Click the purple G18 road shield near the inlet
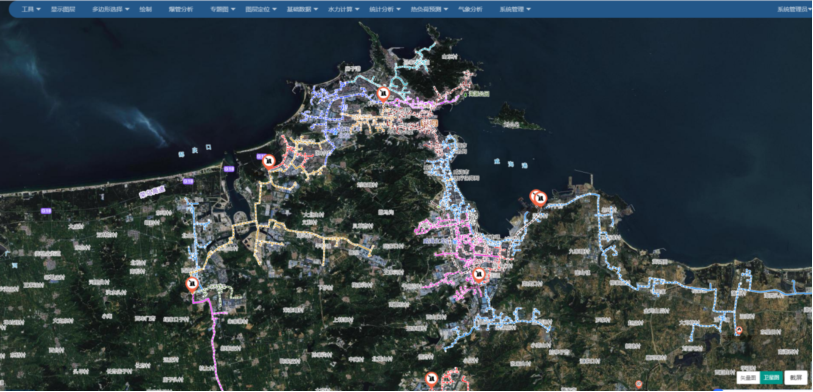This screenshot has height=392, width=813. [229, 169]
